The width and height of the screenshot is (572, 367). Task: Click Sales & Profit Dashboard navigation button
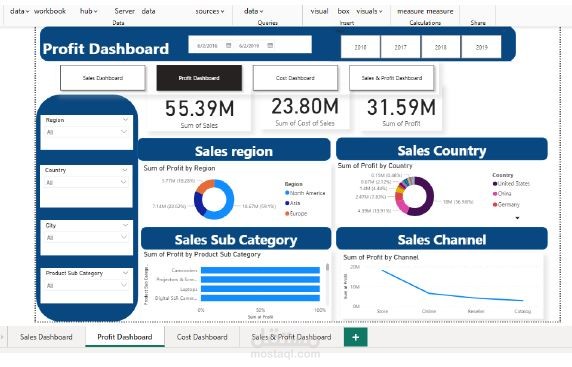392,78
